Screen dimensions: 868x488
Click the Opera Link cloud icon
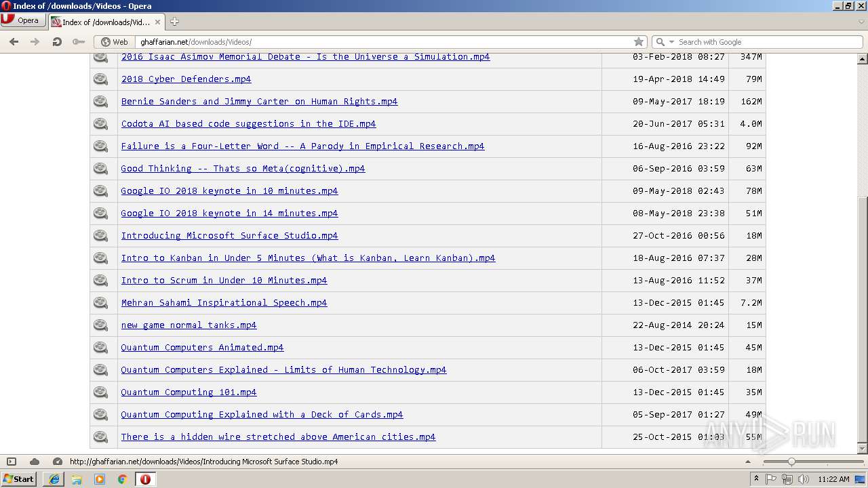click(35, 462)
